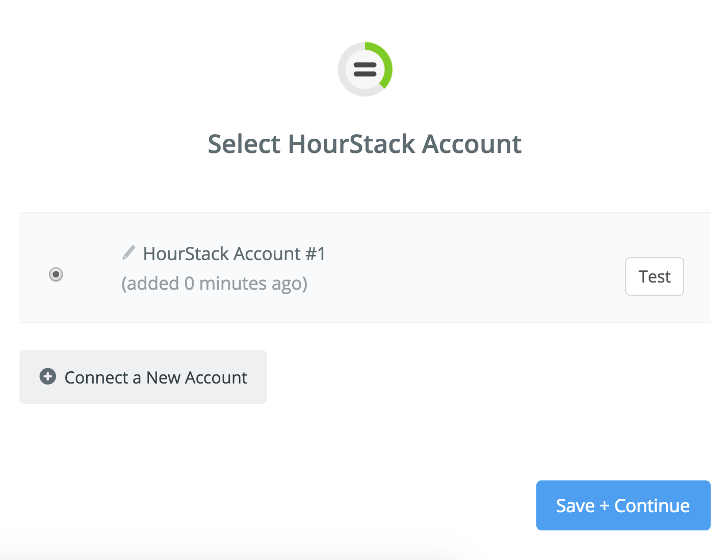Screen dimensions: 728x560
Task: Click the word "Test" in outlined button
Action: [x=655, y=277]
